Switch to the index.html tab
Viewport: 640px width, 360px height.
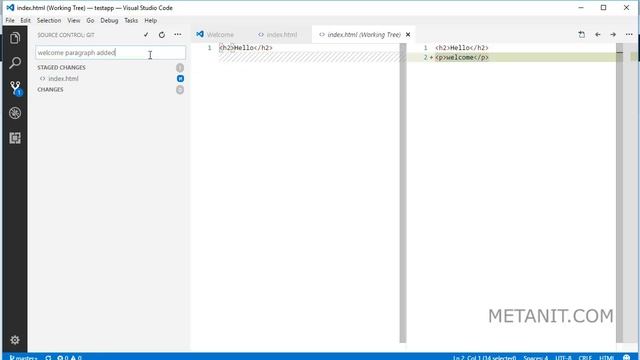click(281, 35)
